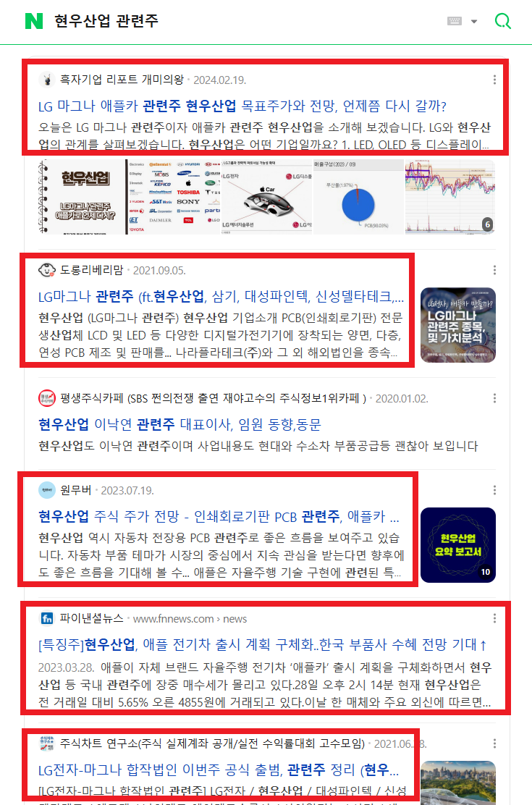Open 'LG 마그나 애플카 관련주 현우산업' article title
Viewport: 532px width, 805px height.
[x=242, y=106]
